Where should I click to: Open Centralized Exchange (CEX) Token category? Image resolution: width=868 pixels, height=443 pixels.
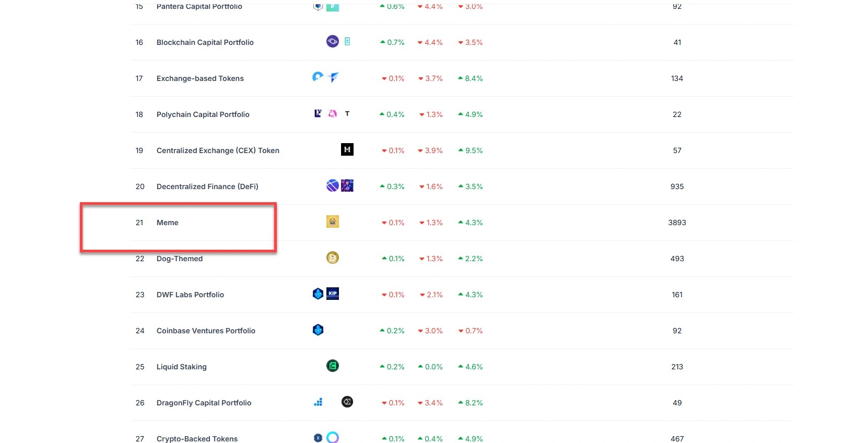click(218, 150)
